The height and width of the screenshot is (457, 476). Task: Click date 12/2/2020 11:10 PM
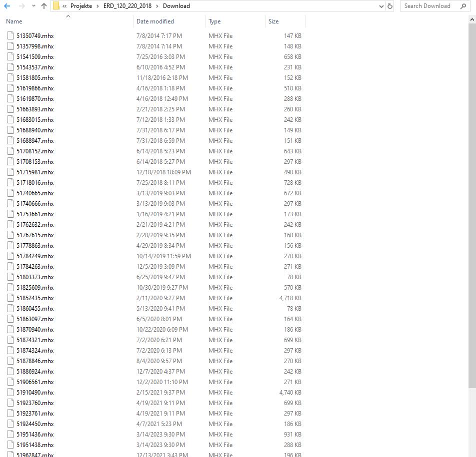coord(162,382)
